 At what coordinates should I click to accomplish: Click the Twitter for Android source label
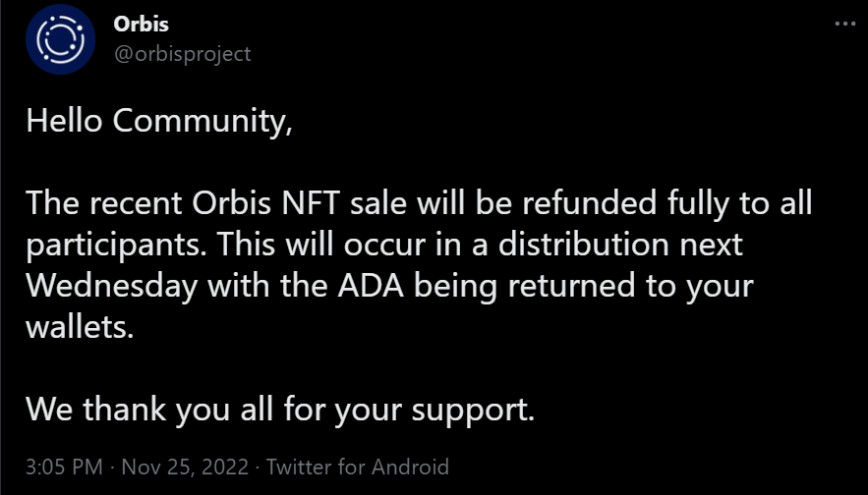tap(358, 467)
